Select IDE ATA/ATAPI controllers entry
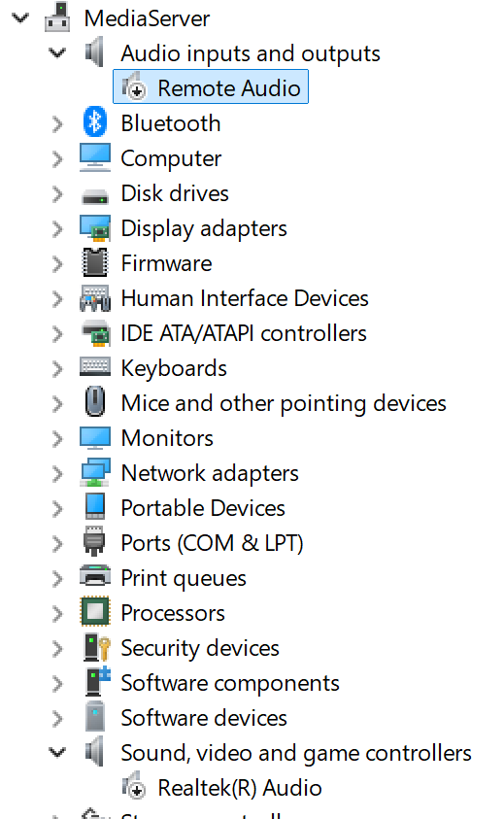 coord(244,333)
